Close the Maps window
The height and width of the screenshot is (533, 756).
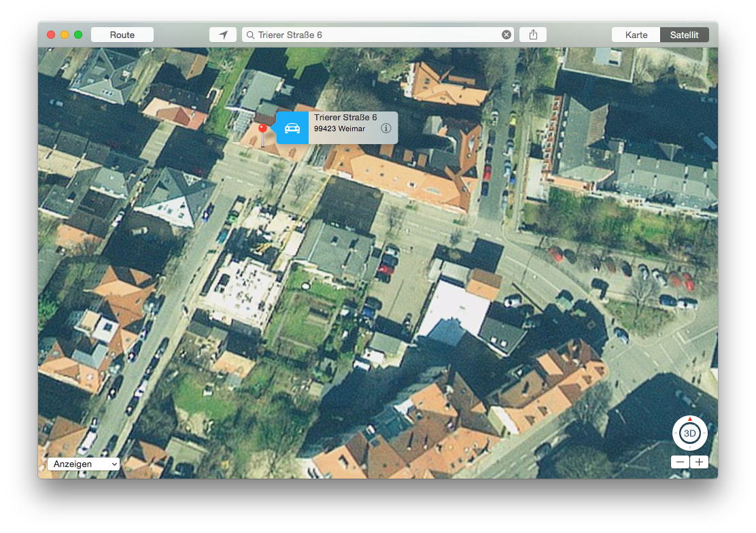click(51, 35)
